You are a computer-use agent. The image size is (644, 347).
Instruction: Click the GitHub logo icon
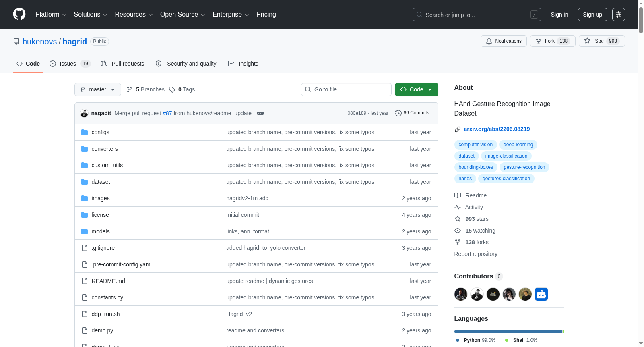19,15
